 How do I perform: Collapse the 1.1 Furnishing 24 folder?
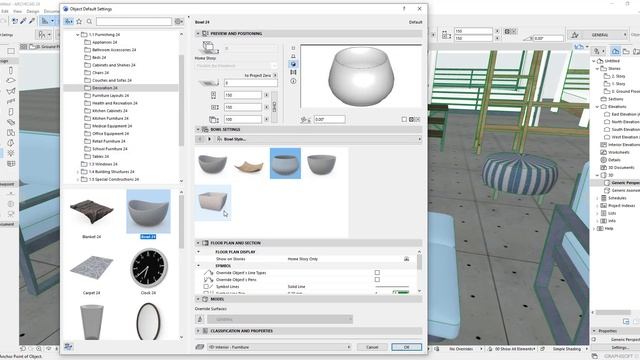click(x=78, y=35)
